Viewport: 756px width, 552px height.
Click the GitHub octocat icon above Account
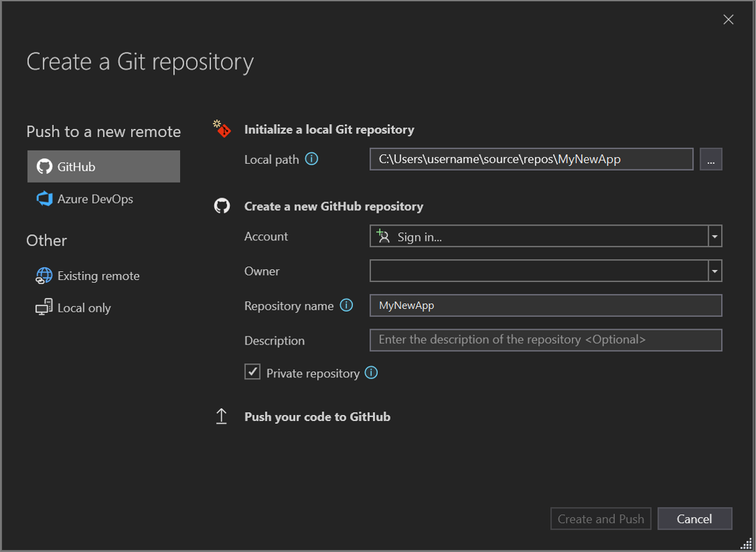coord(222,205)
